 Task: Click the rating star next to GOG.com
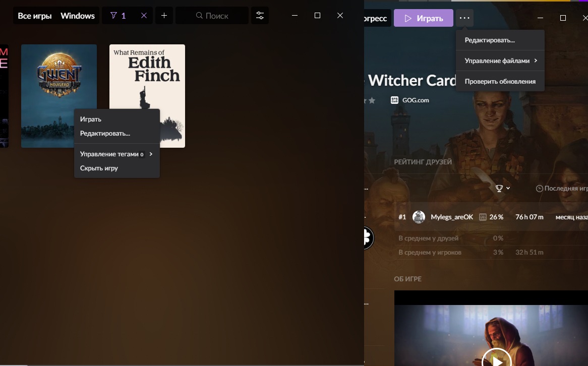(x=372, y=100)
